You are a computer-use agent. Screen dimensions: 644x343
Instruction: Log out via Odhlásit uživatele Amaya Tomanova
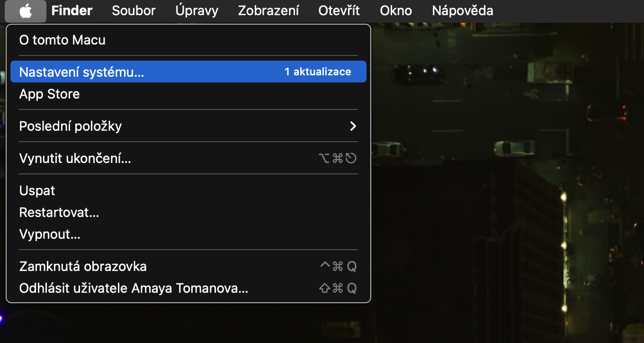(188, 288)
